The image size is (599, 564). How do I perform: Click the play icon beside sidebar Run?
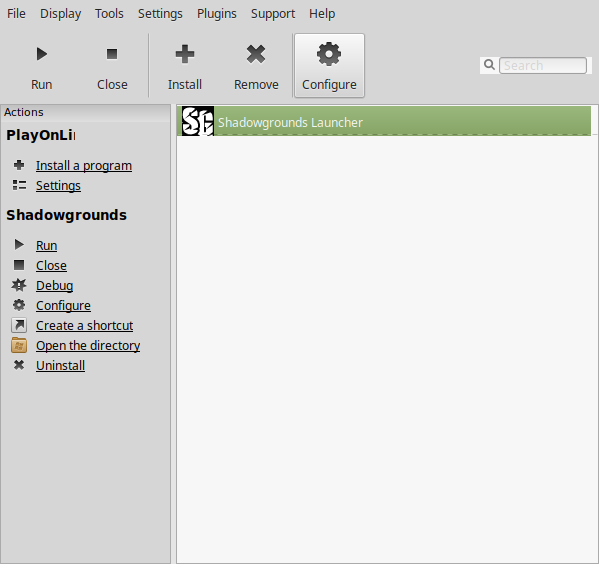coord(19,245)
